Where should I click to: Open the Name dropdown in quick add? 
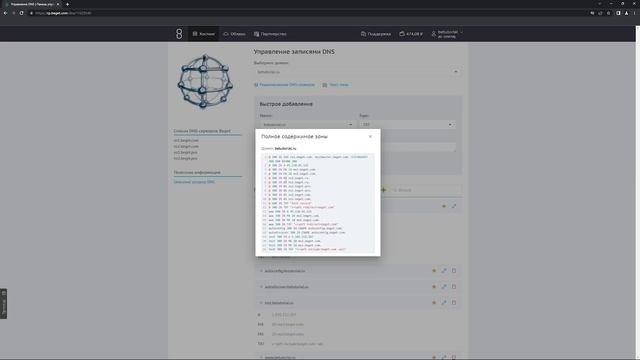[307, 124]
